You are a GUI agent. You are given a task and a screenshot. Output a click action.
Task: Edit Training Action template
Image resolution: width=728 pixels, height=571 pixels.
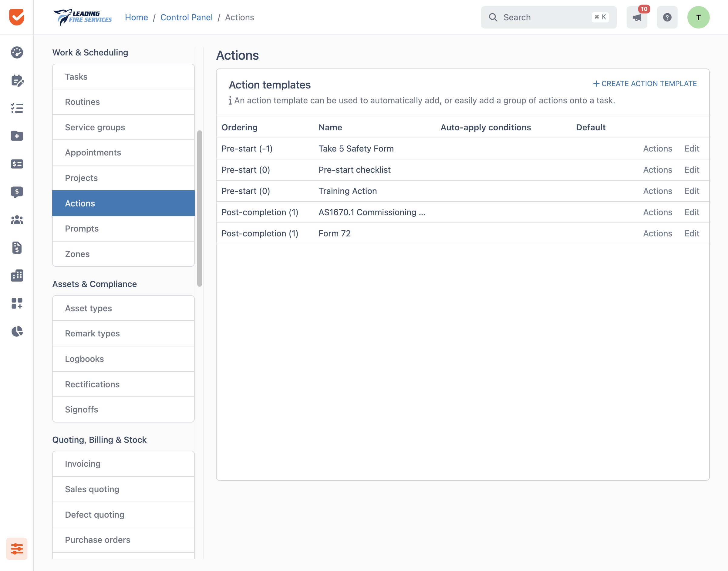point(692,191)
